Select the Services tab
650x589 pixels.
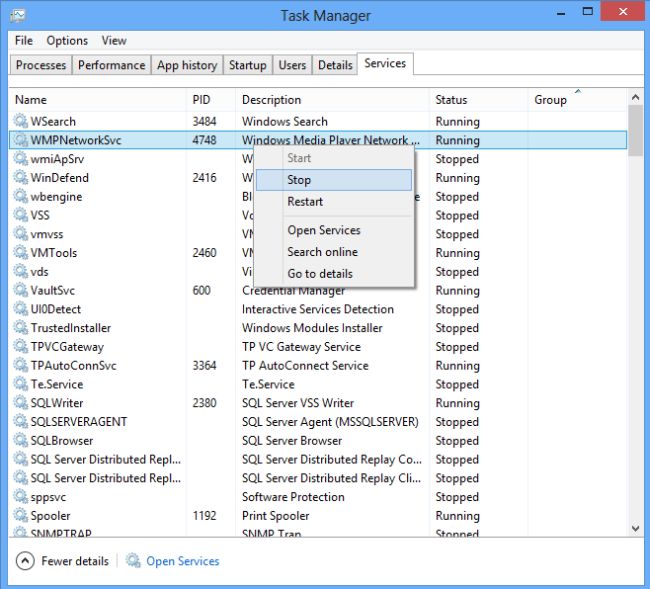(385, 63)
